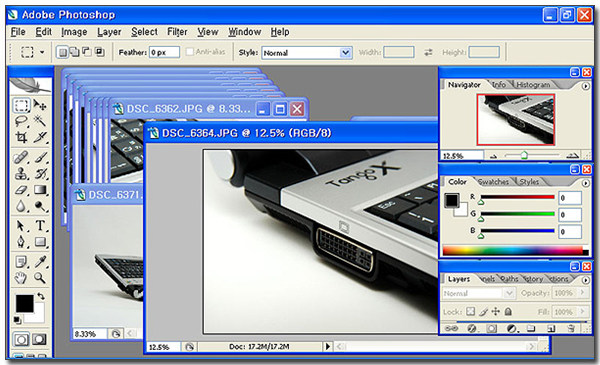Click Create new layer button
The width and height of the screenshot is (600, 365).
551,328
